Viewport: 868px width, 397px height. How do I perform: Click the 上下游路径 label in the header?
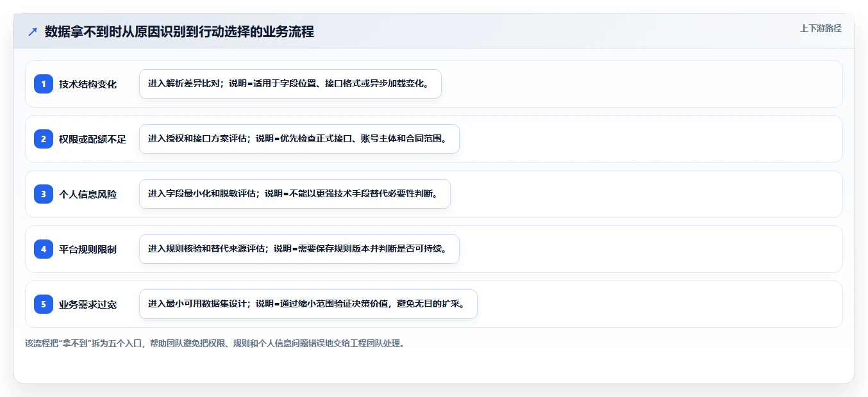coord(821,28)
